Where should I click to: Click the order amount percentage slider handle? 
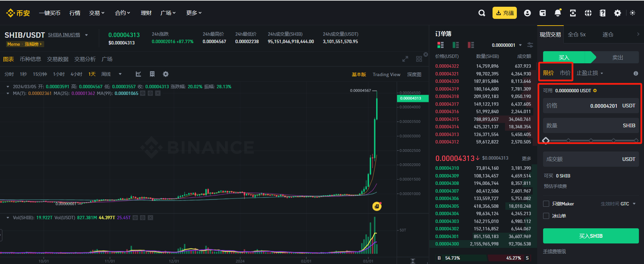546,140
